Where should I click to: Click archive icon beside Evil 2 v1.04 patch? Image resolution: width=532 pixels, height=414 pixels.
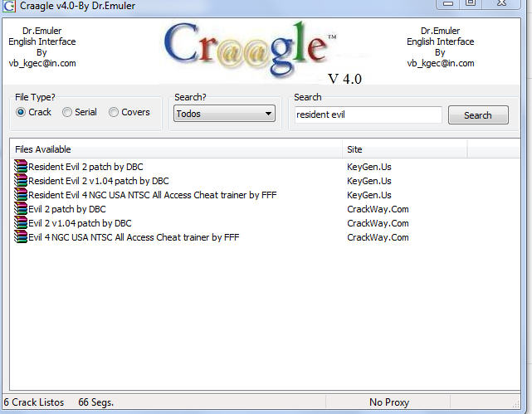point(21,223)
